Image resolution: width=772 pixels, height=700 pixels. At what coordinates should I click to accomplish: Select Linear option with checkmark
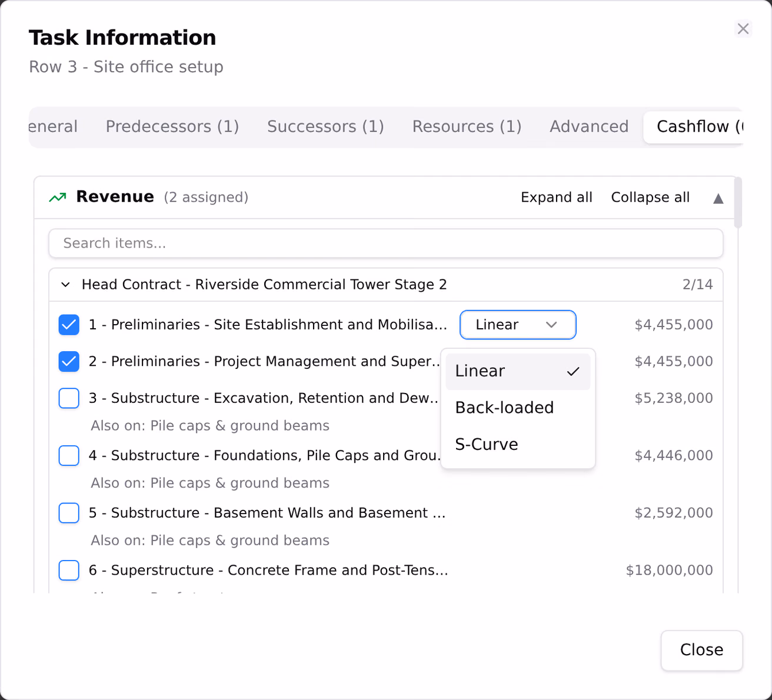tap(518, 371)
